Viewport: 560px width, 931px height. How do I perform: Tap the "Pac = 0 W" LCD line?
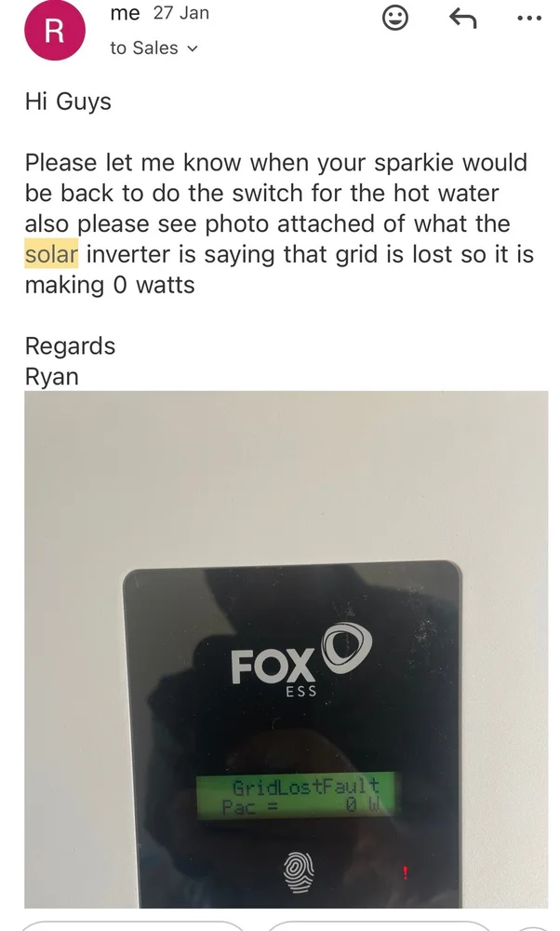pyautogui.click(x=300, y=806)
